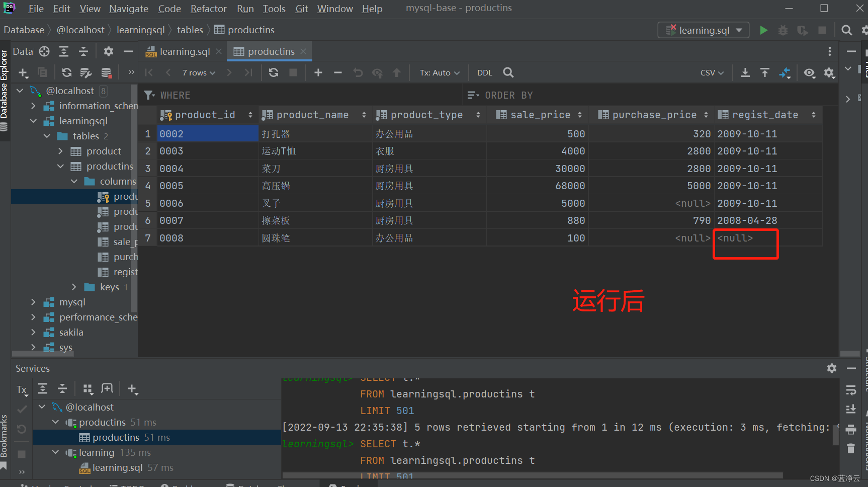Clear console output with trash icon
This screenshot has width=868, height=487.
pyautogui.click(x=851, y=448)
